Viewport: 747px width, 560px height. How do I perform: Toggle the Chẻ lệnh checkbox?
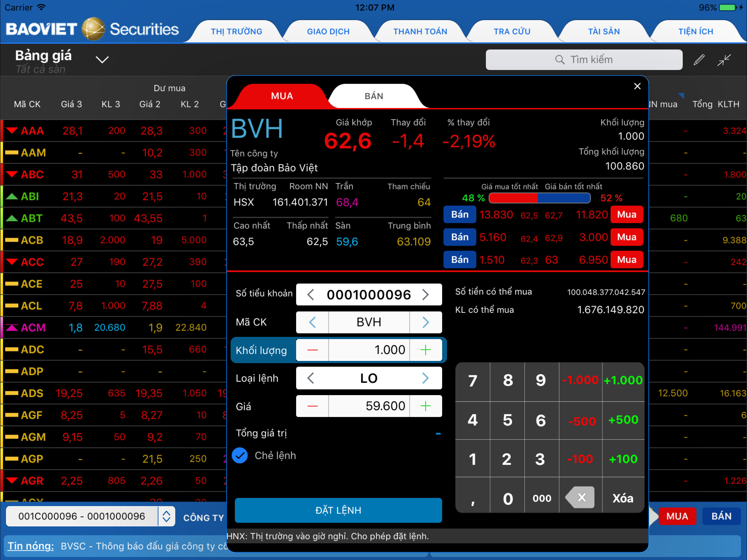240,456
